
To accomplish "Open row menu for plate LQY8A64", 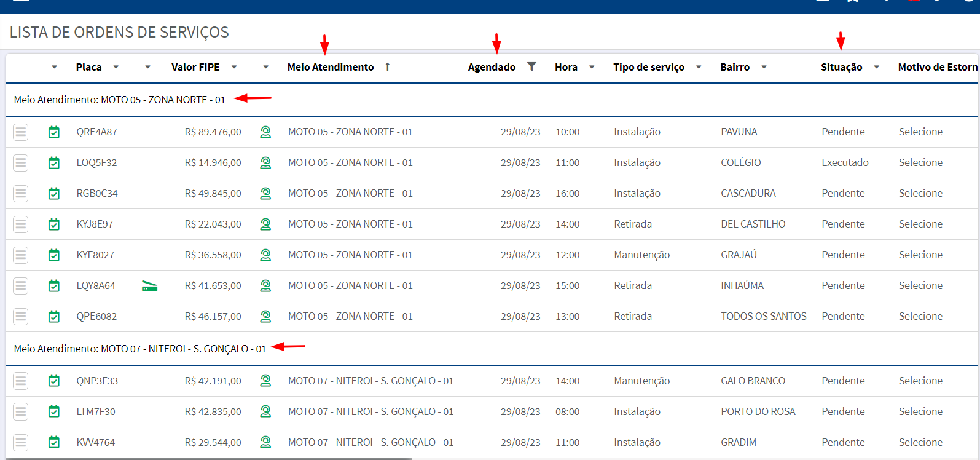I will click(21, 285).
